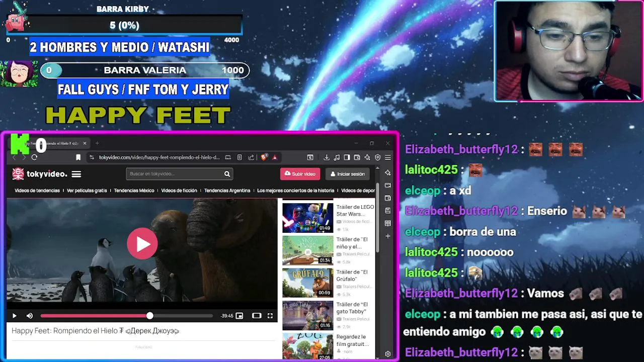This screenshot has height=362, width=644.
Task: Open the El gato Tabby trailer thumbnail
Action: pos(307,315)
